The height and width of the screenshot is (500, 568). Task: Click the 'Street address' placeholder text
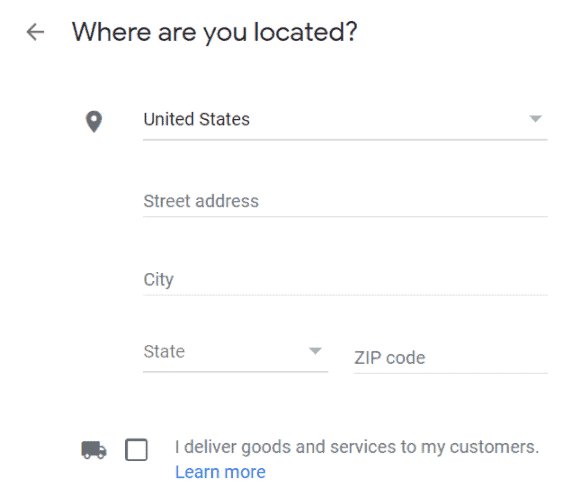(x=201, y=201)
